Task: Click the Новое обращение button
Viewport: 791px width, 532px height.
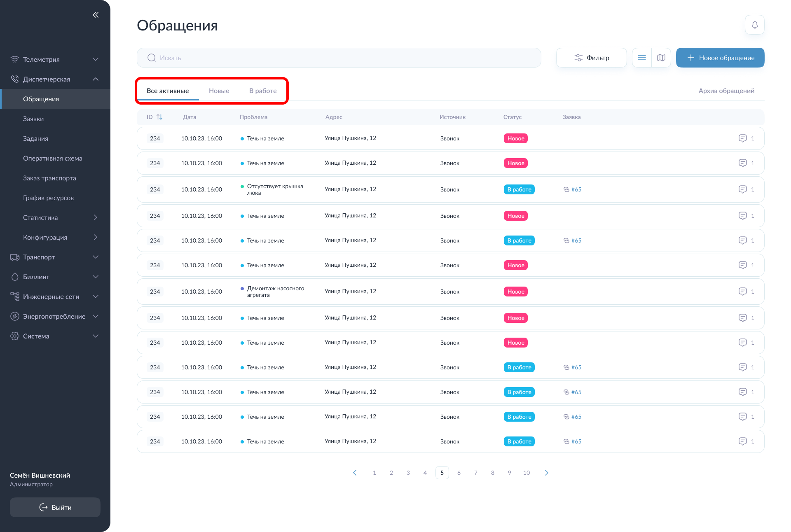Action: pyautogui.click(x=720, y=58)
